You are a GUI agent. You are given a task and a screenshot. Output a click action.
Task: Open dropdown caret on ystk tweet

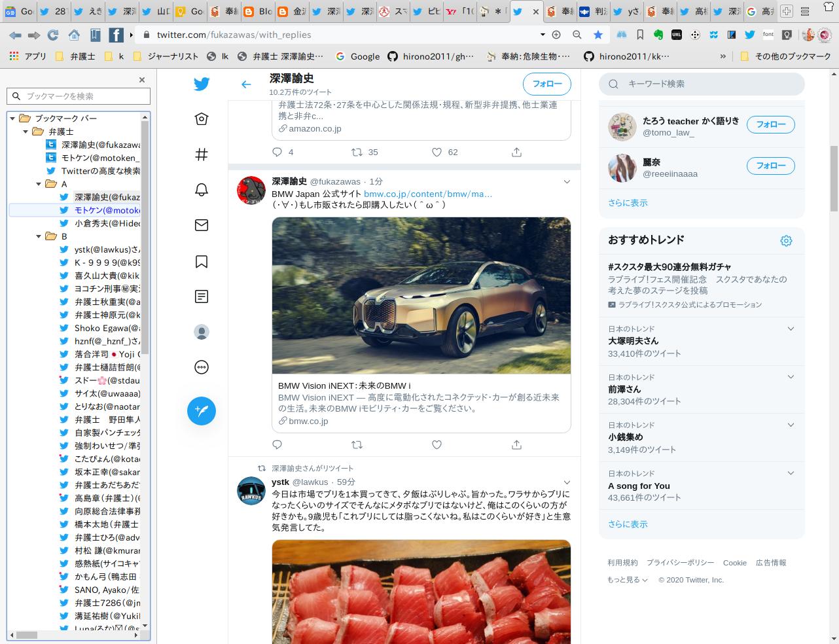(x=567, y=482)
